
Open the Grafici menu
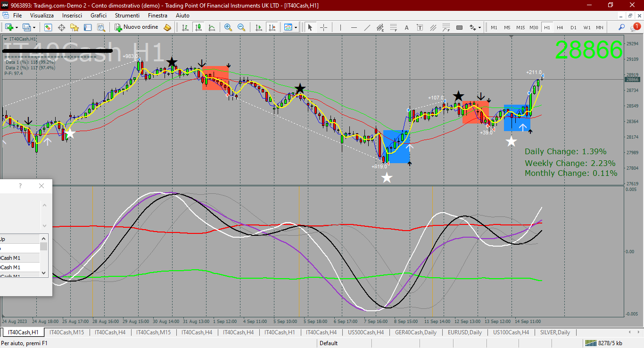(x=99, y=16)
